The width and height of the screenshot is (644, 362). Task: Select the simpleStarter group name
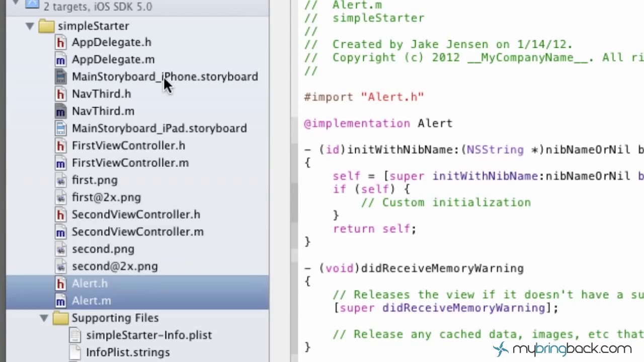click(x=93, y=26)
